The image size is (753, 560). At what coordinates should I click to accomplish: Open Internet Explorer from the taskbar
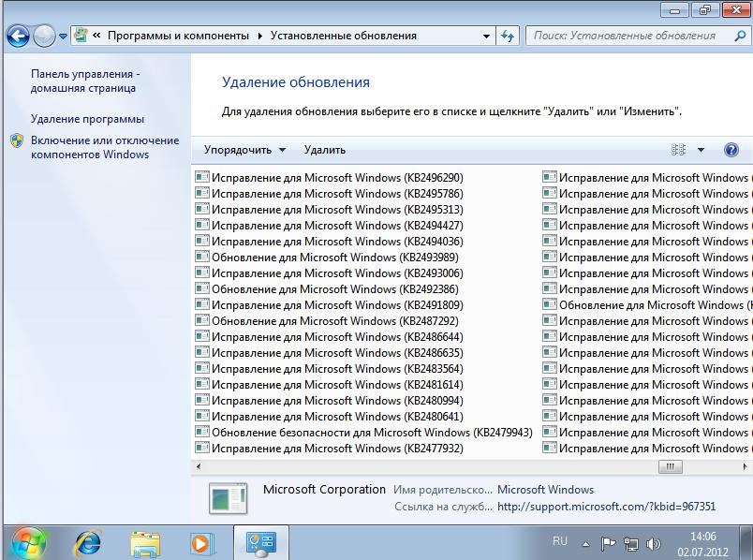(88, 542)
